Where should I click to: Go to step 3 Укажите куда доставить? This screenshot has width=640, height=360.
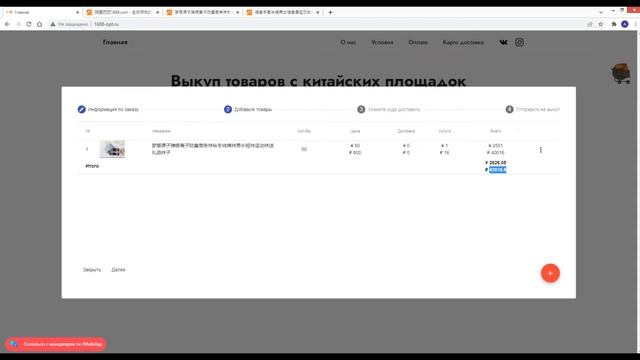click(x=389, y=109)
